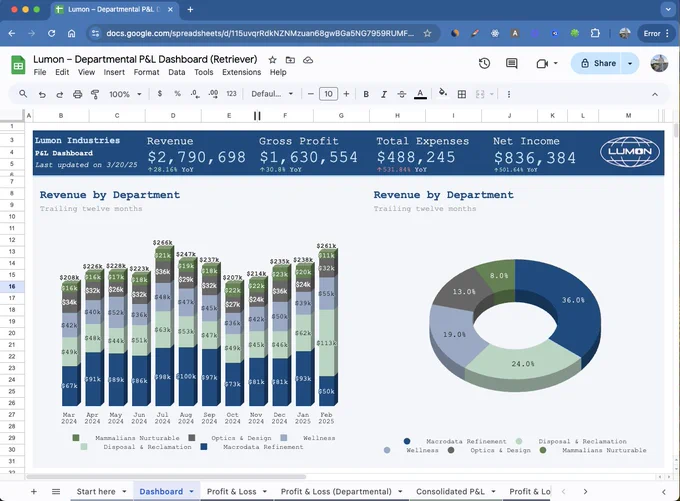Show the all sheets list

(x=56, y=491)
